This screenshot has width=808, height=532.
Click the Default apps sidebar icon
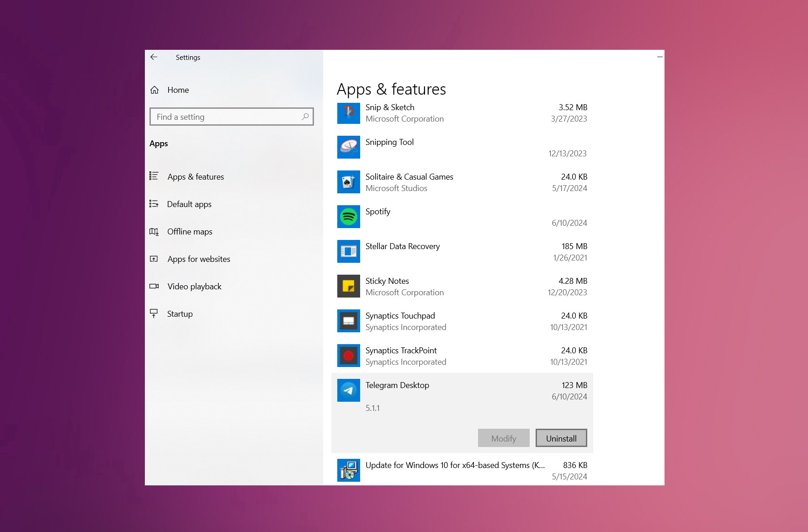point(154,204)
